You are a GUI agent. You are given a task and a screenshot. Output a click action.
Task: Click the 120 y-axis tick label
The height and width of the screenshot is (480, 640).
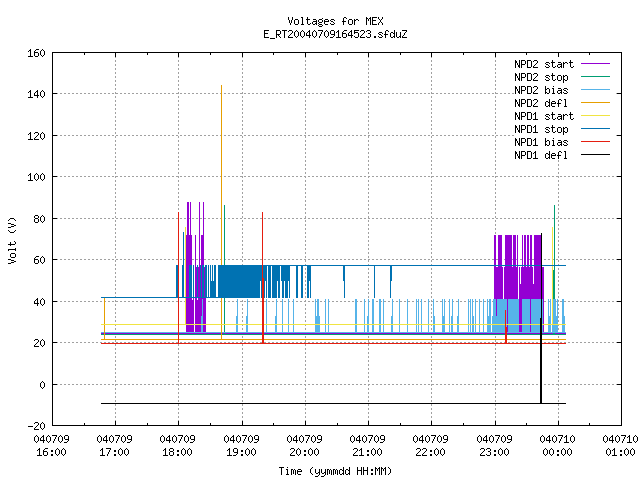tap(36, 136)
